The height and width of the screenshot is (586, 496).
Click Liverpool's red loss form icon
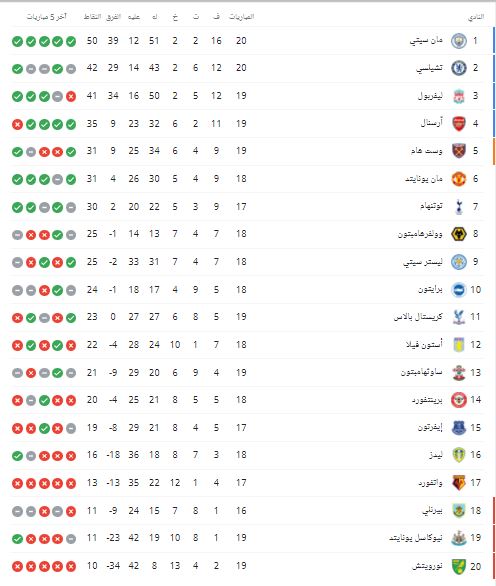(x=71, y=96)
